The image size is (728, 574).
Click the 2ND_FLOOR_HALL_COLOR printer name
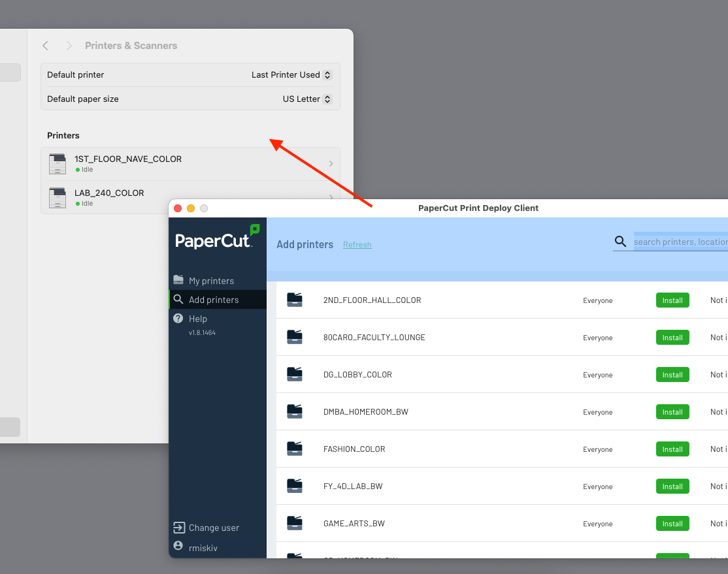point(372,300)
